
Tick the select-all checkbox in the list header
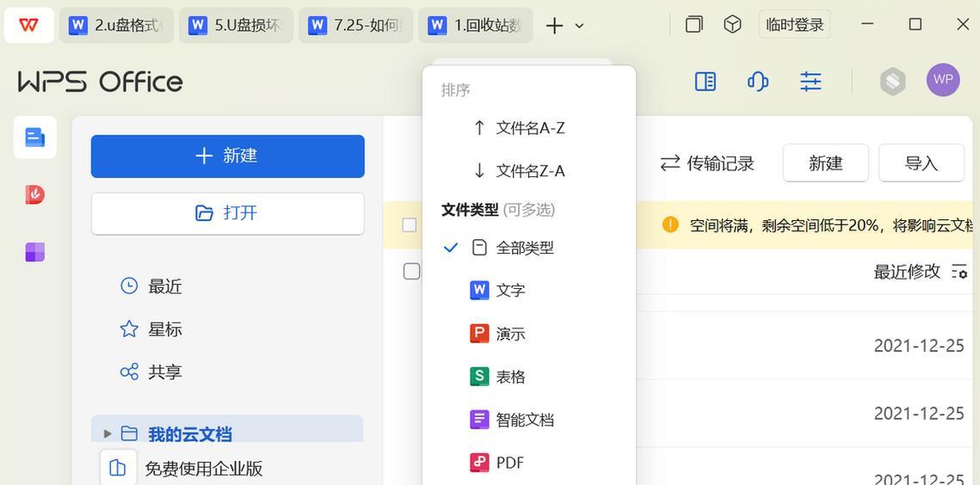point(411,271)
